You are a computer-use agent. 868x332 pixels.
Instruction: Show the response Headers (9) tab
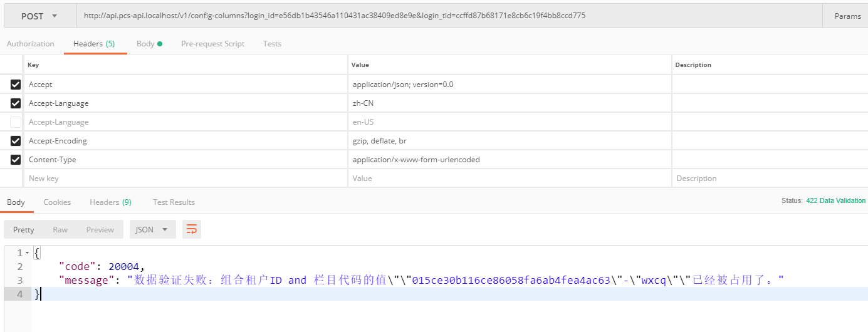(x=110, y=202)
